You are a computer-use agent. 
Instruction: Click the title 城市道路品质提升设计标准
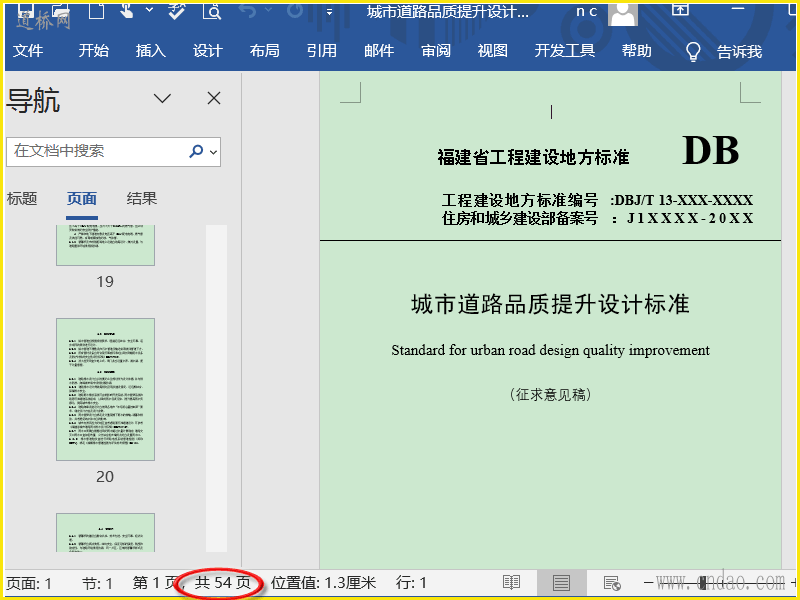pyautogui.click(x=551, y=304)
